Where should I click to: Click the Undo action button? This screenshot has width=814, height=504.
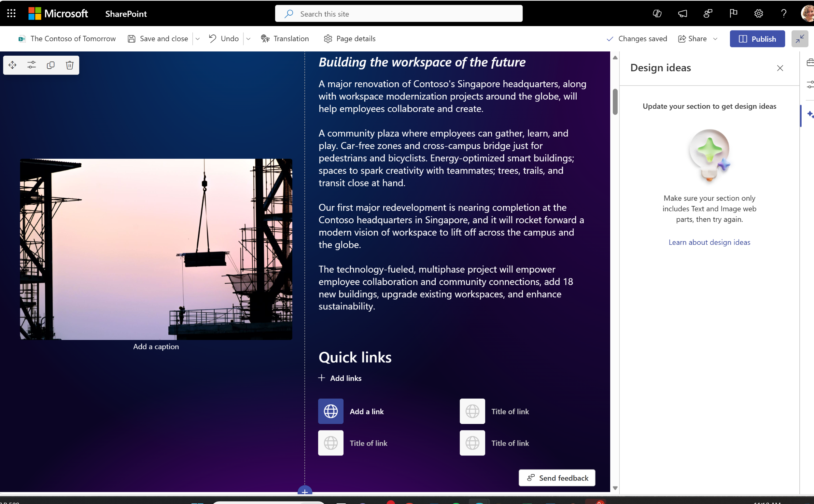[x=224, y=38]
